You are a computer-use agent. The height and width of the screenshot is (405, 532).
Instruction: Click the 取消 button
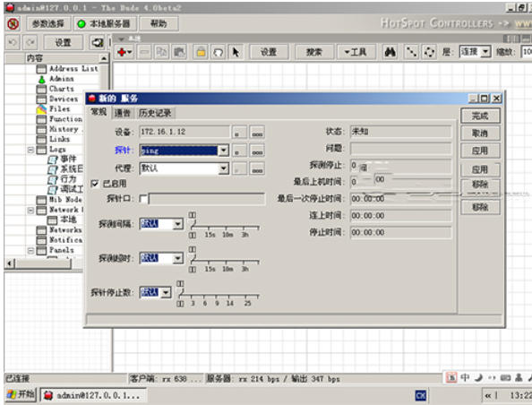point(480,134)
